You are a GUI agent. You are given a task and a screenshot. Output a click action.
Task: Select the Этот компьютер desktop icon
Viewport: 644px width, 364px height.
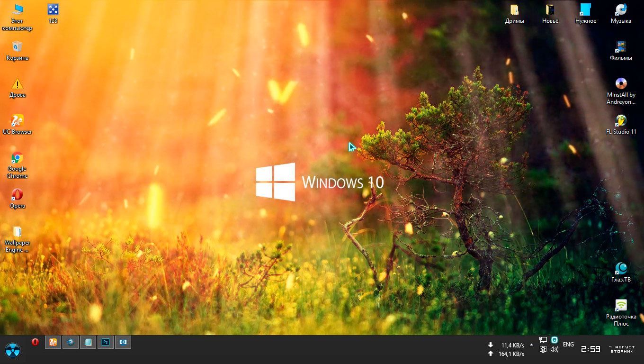click(17, 17)
